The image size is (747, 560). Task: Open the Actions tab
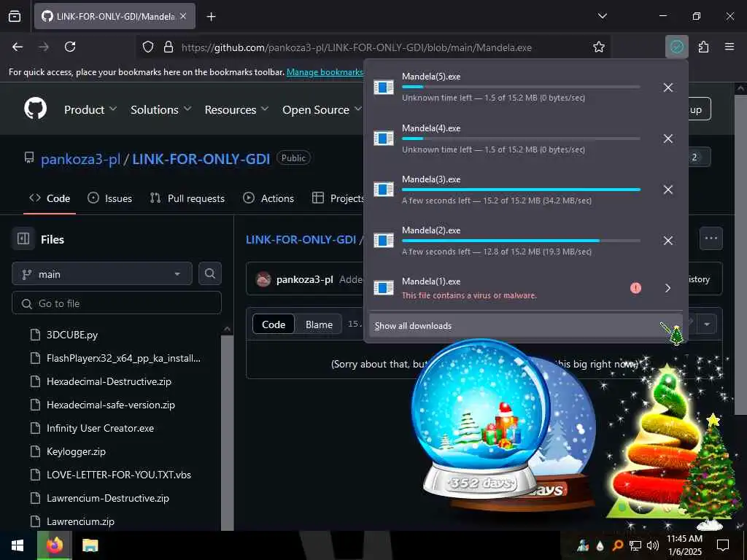[x=268, y=198]
